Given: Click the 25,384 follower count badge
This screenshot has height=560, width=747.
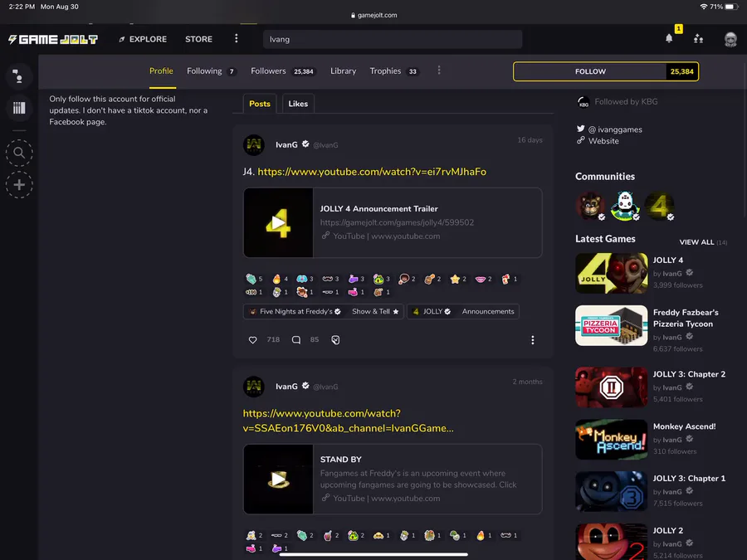Looking at the screenshot, I should click(681, 71).
